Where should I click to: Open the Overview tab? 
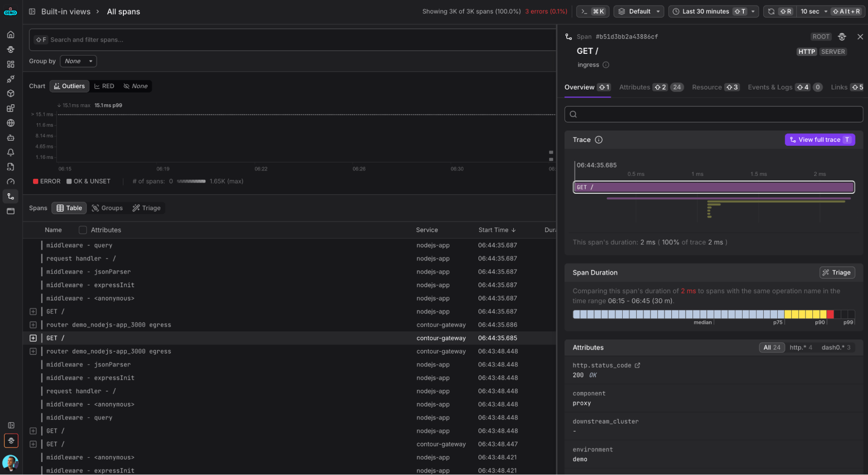coord(587,87)
